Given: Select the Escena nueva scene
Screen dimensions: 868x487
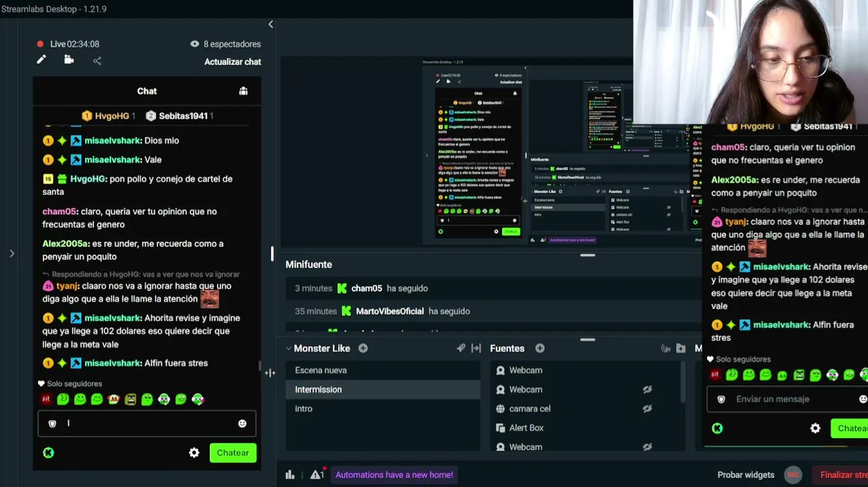Looking at the screenshot, I should coord(383,371).
